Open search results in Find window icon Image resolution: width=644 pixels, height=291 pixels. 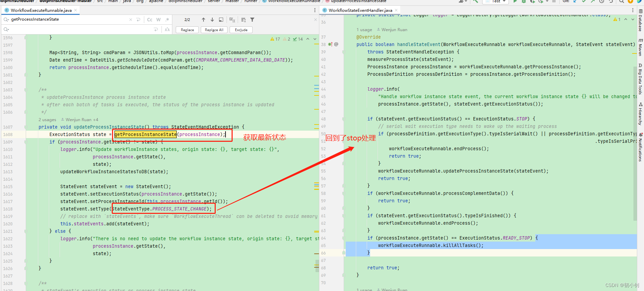coord(221,20)
